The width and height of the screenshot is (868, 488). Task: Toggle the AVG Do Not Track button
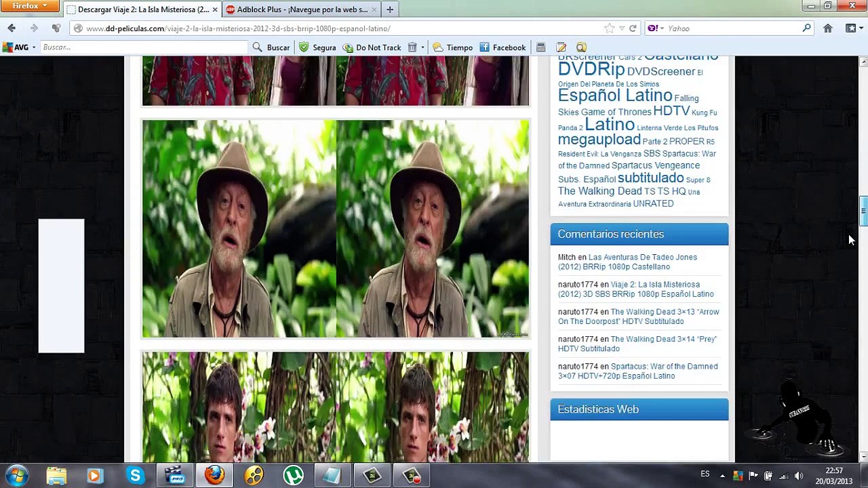pyautogui.click(x=372, y=47)
